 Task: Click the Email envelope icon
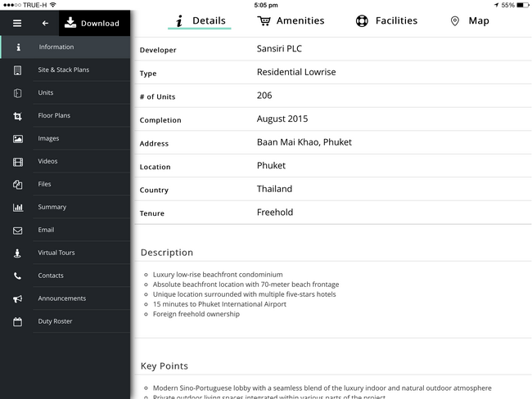pos(18,231)
